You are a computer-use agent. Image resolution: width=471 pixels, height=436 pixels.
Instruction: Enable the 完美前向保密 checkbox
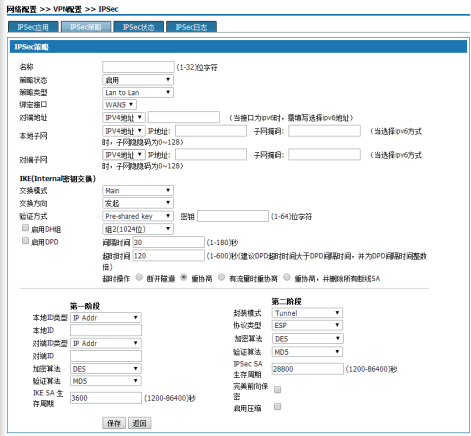pyautogui.click(x=277, y=390)
